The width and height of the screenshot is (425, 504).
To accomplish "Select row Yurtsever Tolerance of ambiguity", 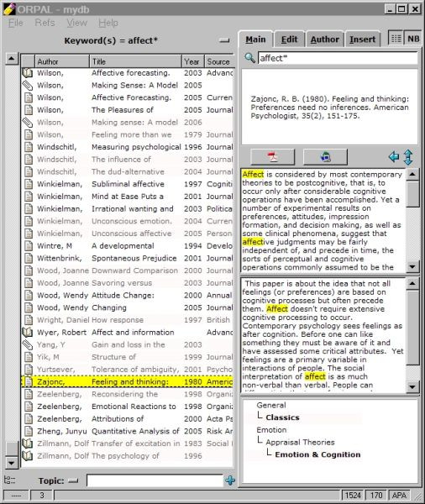I will coord(128,370).
